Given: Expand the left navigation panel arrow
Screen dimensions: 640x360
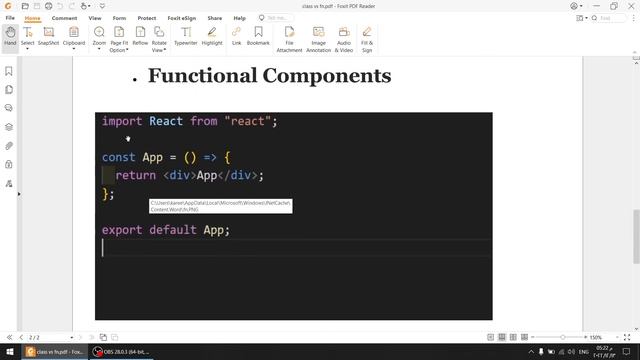Looking at the screenshot, I should pyautogui.click(x=19, y=194).
